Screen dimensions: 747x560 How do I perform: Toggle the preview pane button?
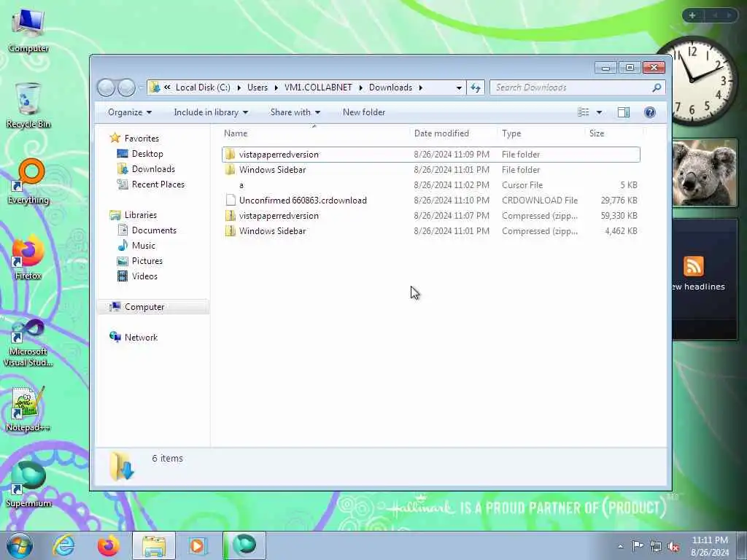click(x=624, y=112)
